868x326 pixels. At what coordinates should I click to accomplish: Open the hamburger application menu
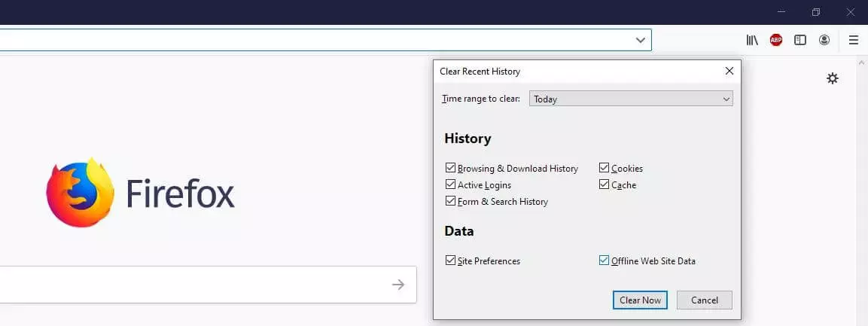coord(854,40)
